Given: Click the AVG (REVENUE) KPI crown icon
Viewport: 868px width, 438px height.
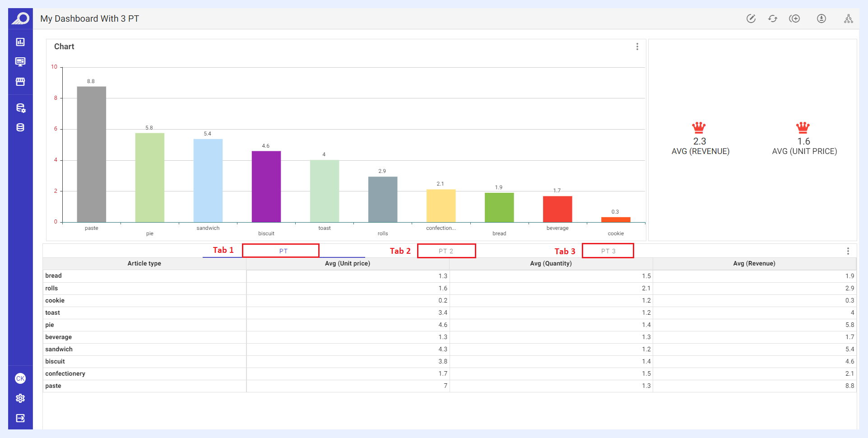Looking at the screenshot, I should (699, 128).
